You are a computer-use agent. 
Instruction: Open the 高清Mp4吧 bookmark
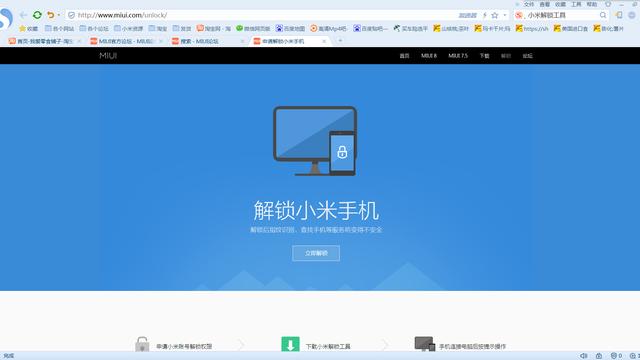pos(328,29)
